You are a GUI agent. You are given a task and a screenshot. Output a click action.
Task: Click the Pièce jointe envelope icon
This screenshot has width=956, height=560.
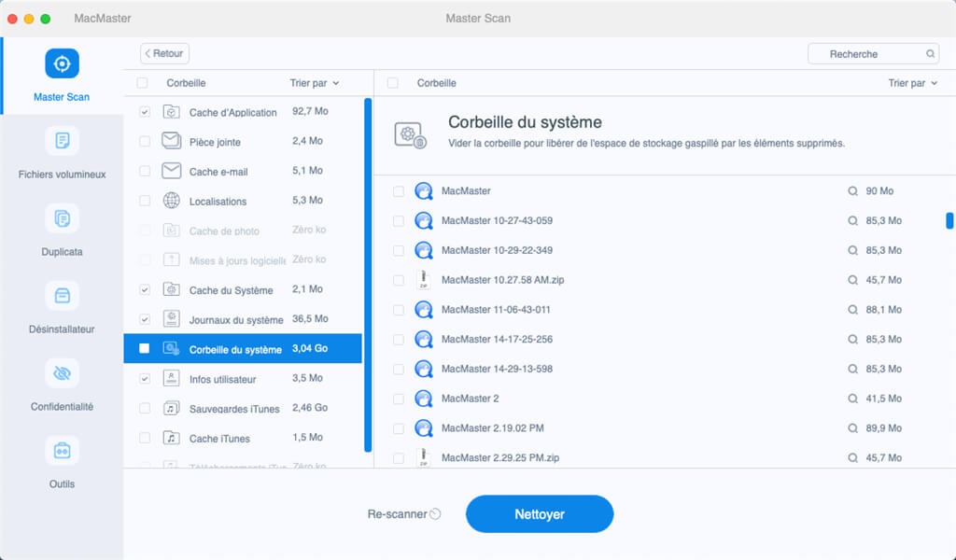172,141
